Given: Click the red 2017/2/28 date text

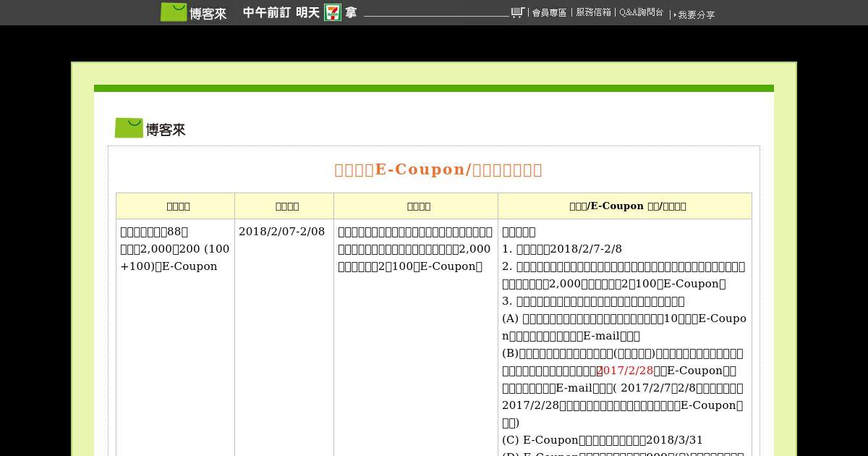Looking at the screenshot, I should click(626, 371).
